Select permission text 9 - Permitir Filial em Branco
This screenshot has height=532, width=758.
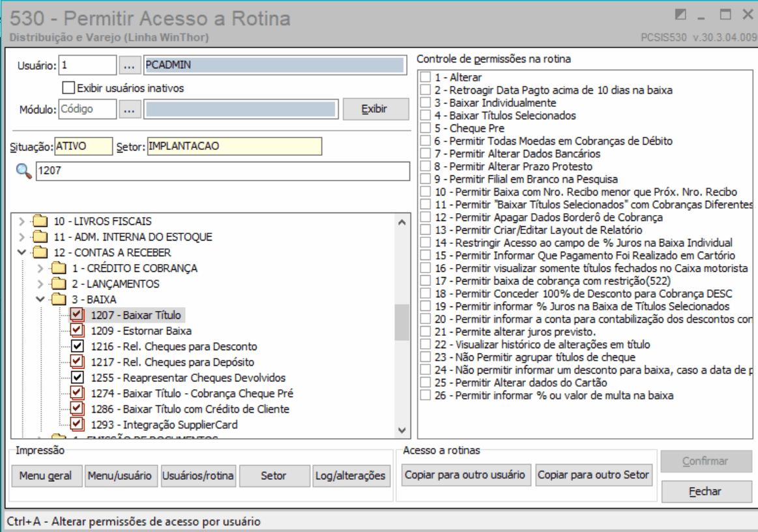click(x=526, y=179)
